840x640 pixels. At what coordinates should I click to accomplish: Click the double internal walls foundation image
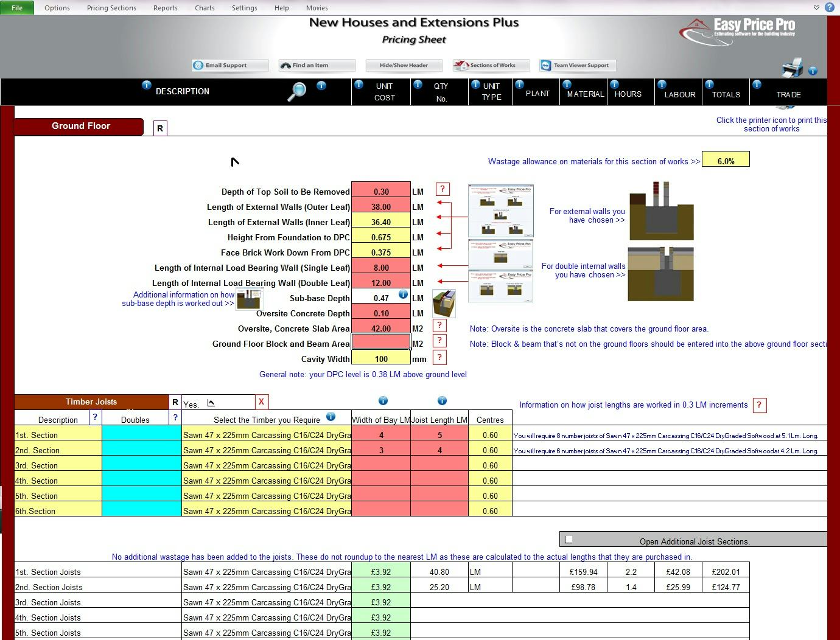point(661,273)
